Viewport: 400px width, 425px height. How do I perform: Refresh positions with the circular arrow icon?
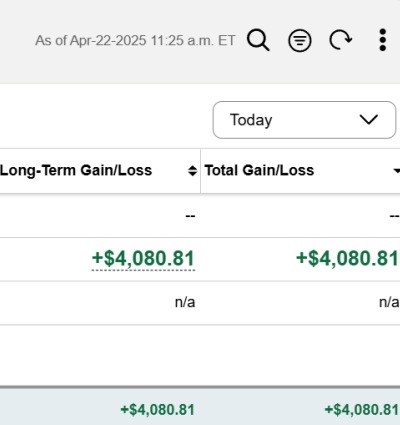[x=341, y=40]
